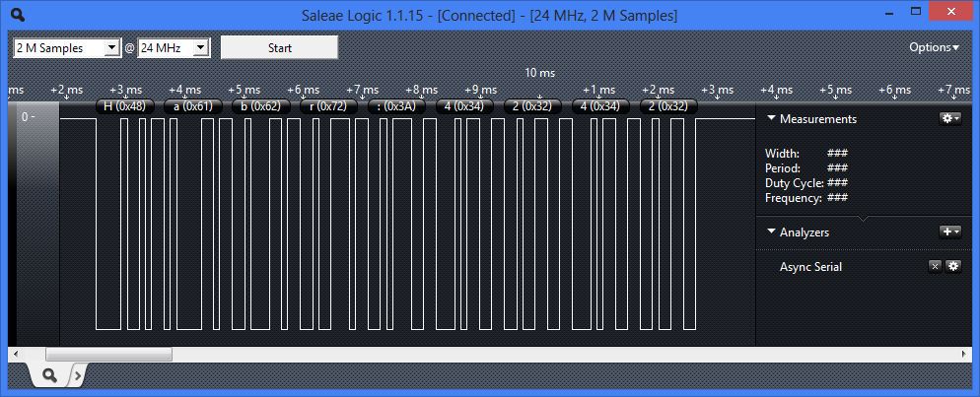Click the 10 ms timeline marker
Viewport: 980px width, 397px height.
(539, 73)
